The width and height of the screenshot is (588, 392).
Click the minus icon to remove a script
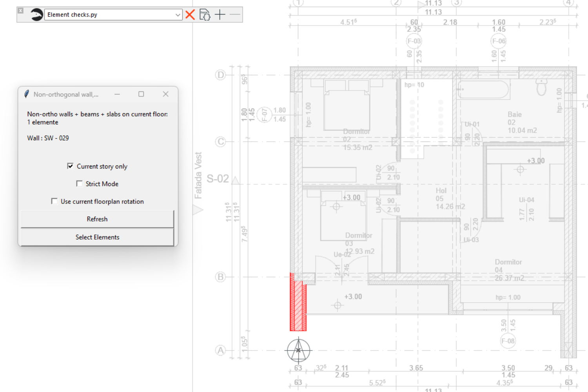[x=235, y=15]
